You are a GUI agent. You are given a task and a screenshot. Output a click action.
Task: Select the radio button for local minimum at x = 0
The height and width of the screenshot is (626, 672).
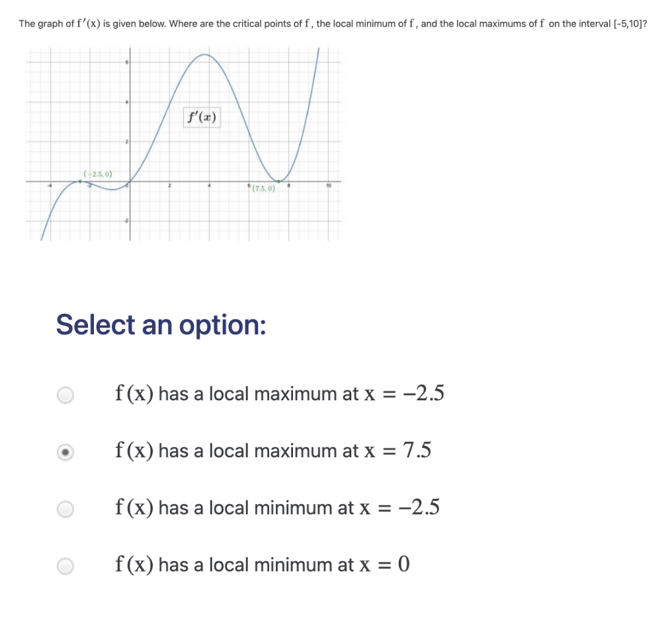coord(65,566)
